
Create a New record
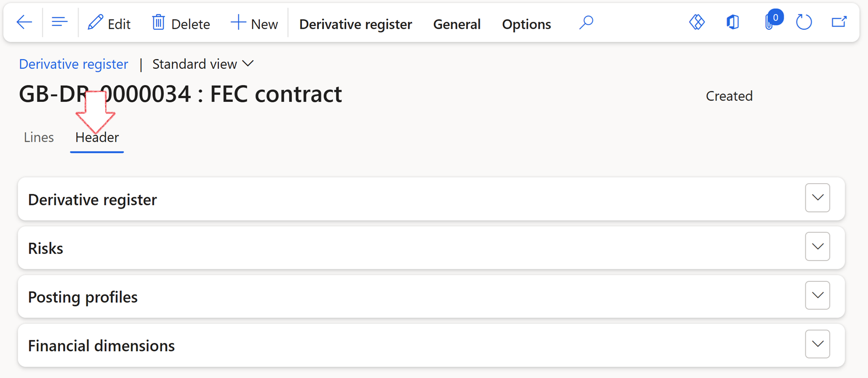[254, 23]
